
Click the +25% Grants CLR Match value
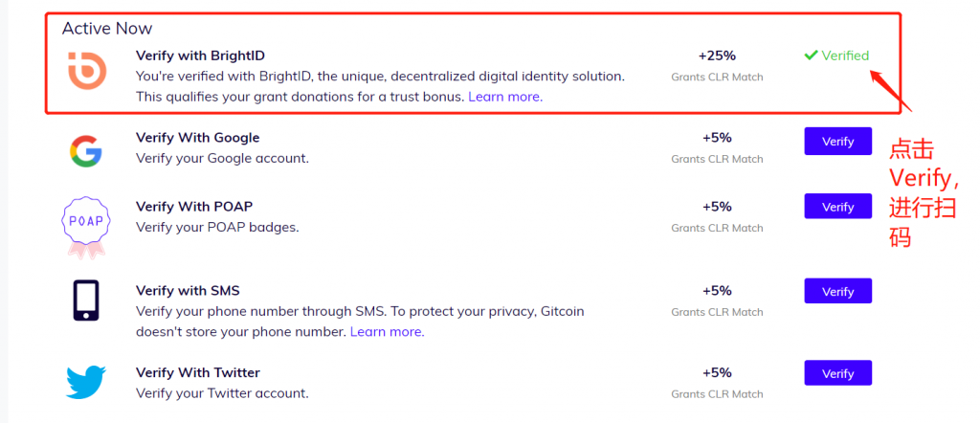pos(717,56)
